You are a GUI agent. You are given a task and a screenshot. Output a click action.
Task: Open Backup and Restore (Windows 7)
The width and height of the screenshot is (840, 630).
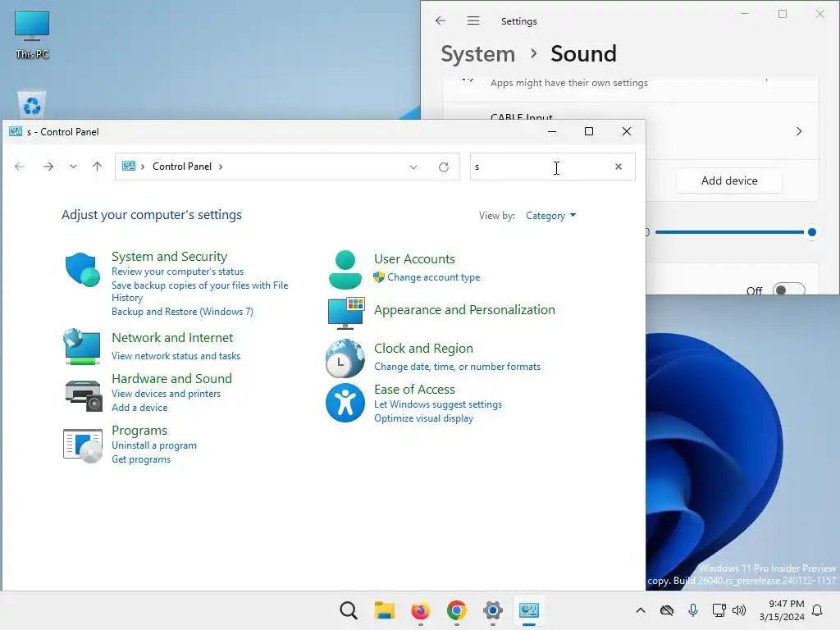point(182,311)
